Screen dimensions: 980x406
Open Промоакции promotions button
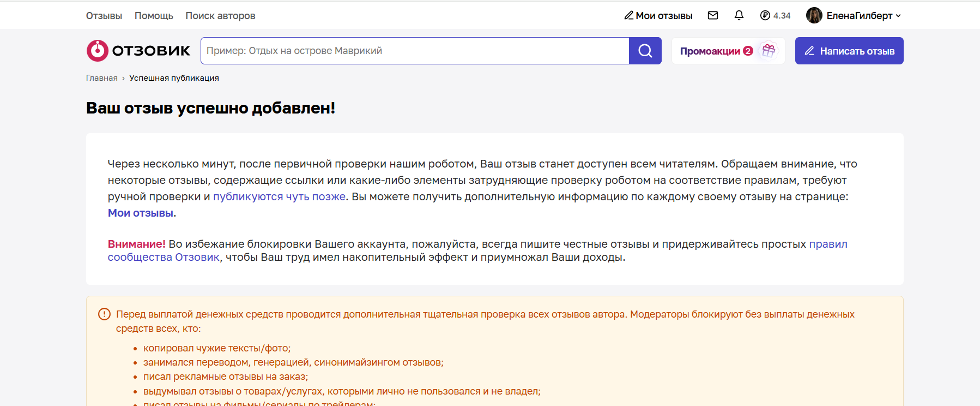[728, 51]
